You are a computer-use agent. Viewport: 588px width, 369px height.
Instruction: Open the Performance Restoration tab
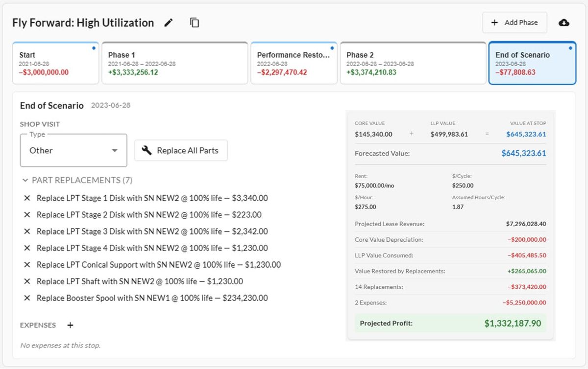[294, 63]
